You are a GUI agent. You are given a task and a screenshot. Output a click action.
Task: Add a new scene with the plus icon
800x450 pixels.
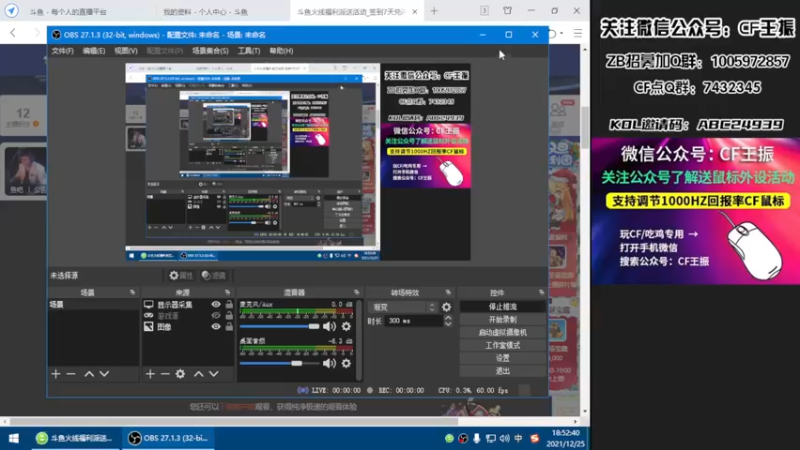(x=56, y=374)
